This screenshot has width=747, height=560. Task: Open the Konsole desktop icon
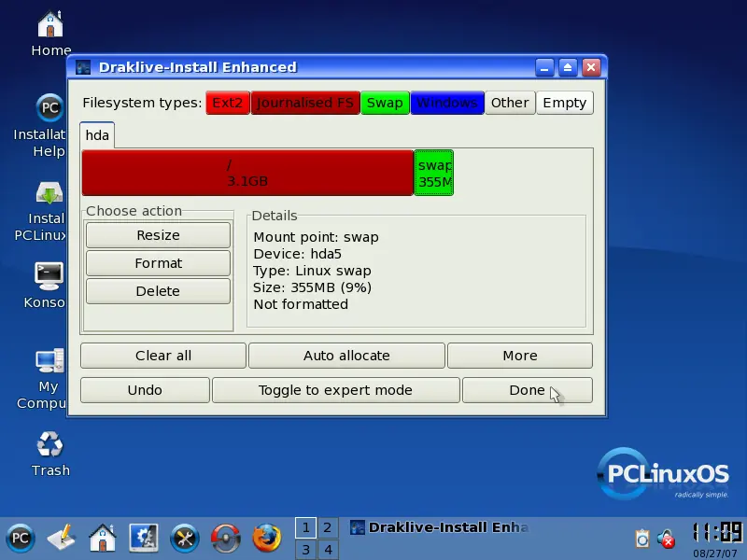pos(49,275)
